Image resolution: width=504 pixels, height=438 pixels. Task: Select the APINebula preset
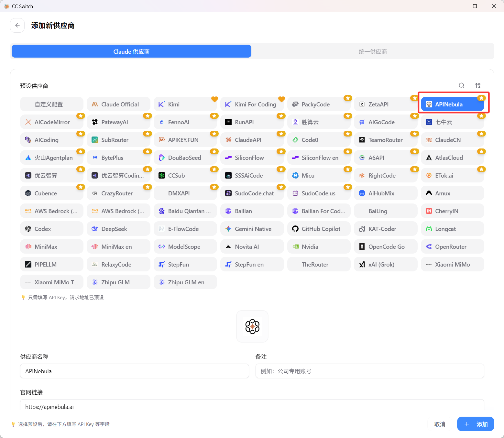[453, 104]
